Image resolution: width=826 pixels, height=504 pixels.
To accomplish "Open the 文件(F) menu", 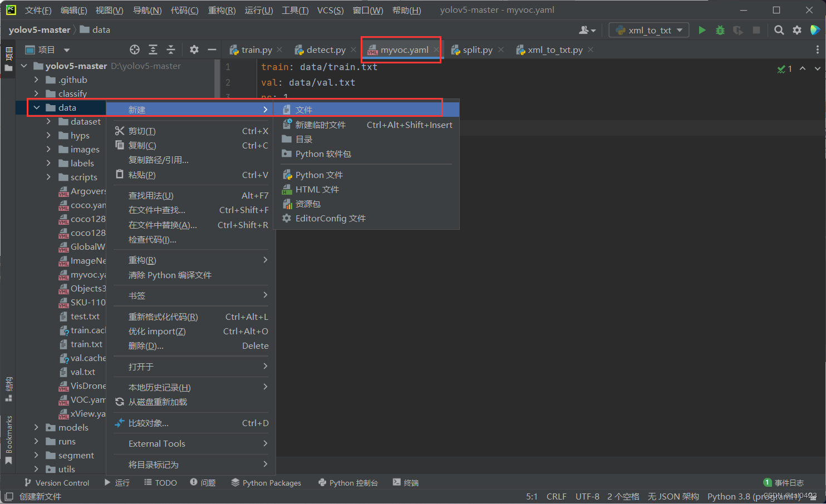I will click(38, 10).
